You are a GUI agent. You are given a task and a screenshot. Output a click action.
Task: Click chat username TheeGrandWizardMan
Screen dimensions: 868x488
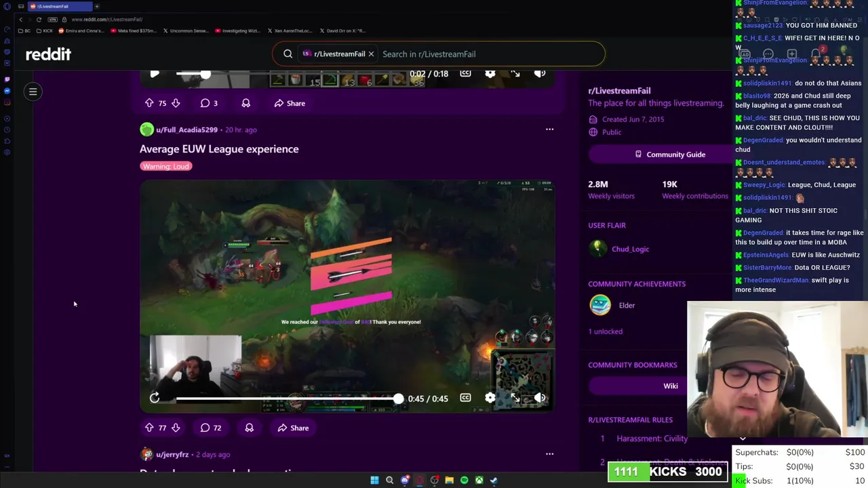click(x=776, y=280)
